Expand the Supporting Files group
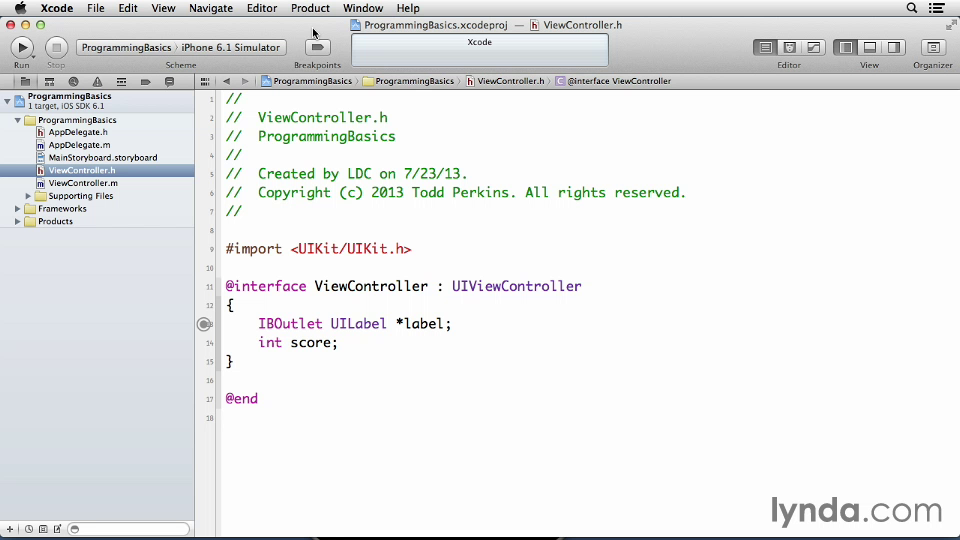This screenshot has height=540, width=960. point(28,196)
